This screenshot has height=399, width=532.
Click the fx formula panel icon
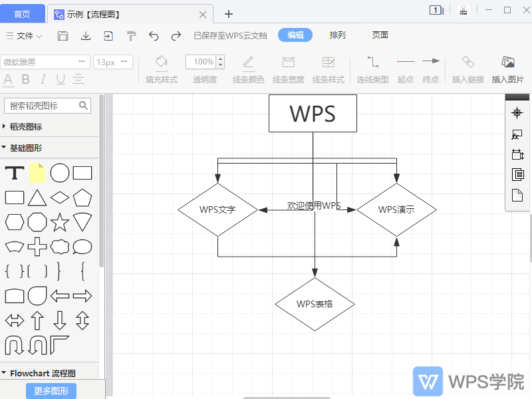[x=517, y=134]
